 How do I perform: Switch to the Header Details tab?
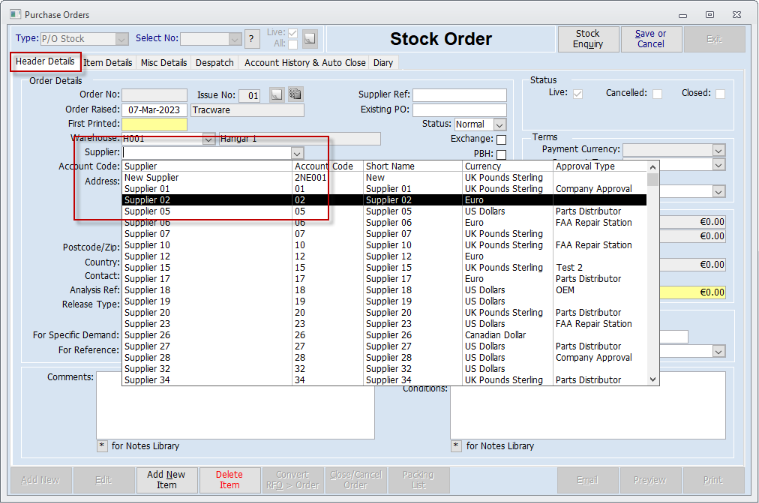pos(45,61)
